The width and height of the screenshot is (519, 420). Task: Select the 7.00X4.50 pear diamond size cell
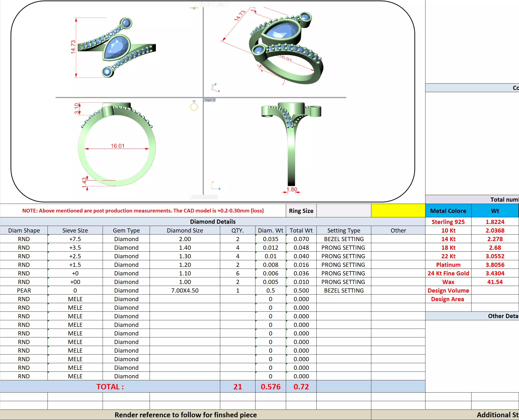point(185,290)
